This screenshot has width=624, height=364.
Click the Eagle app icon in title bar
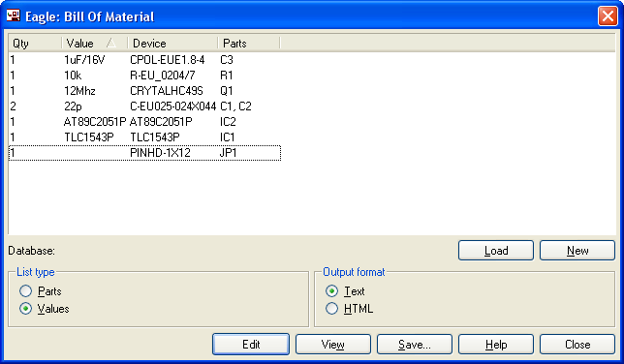[x=14, y=15]
